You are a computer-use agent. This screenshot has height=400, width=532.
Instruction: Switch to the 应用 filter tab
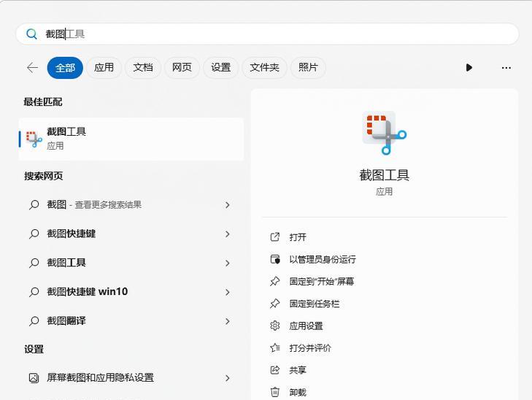104,67
